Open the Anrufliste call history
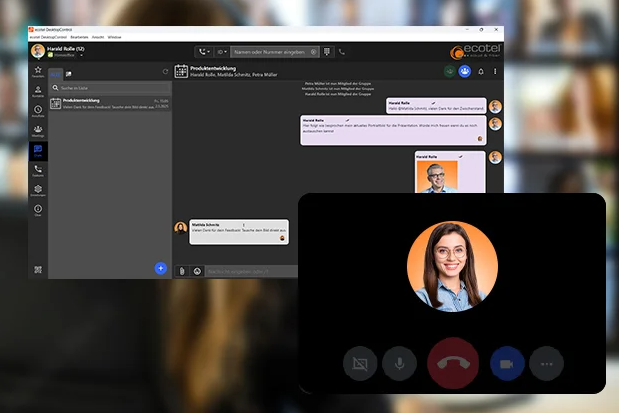The image size is (619, 413). point(38,111)
